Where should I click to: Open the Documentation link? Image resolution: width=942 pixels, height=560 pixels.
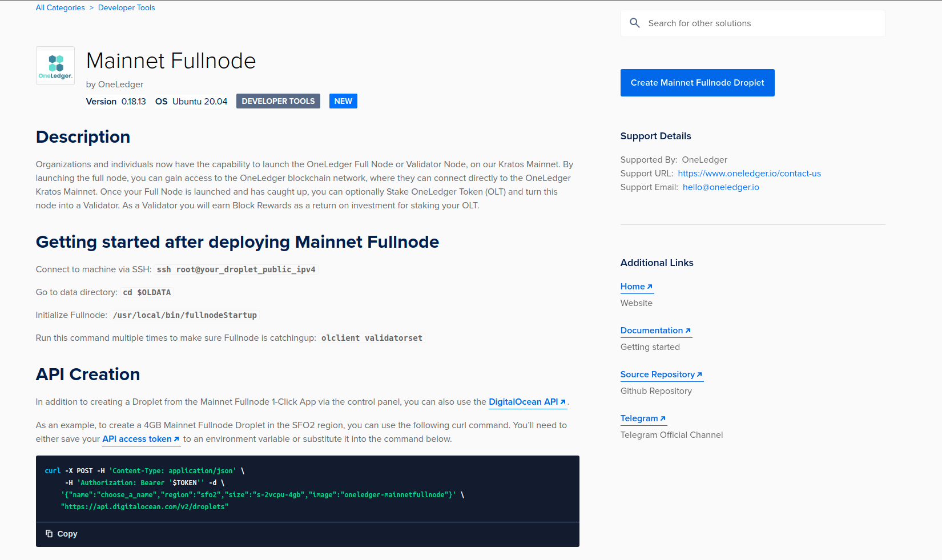pos(651,331)
